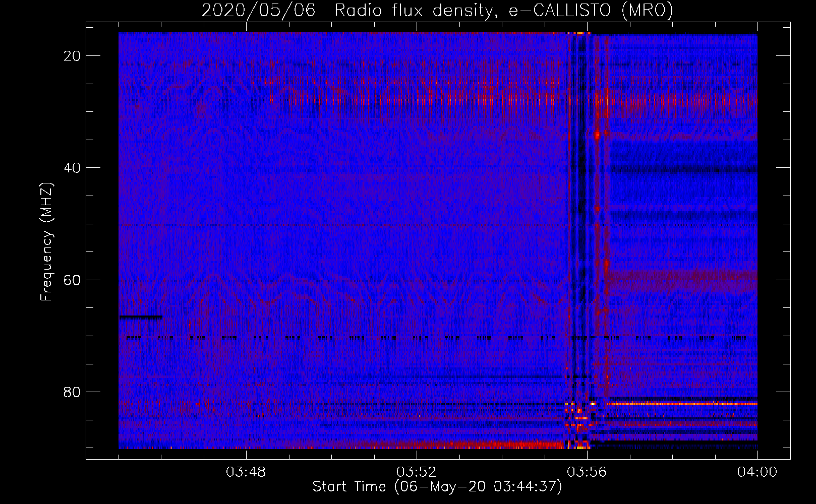816x504 pixels.
Task: Click the "Start Time (06-May-20 03:44:37)" x-axis label
Action: (437, 487)
